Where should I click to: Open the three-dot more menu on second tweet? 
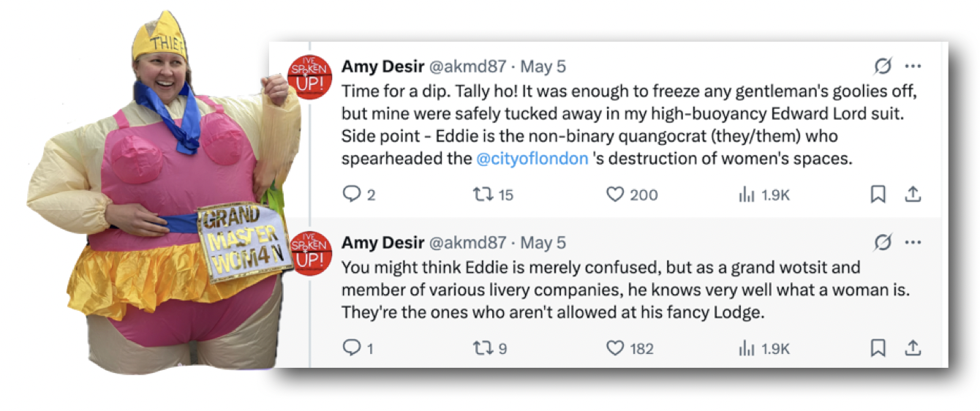[x=913, y=242]
